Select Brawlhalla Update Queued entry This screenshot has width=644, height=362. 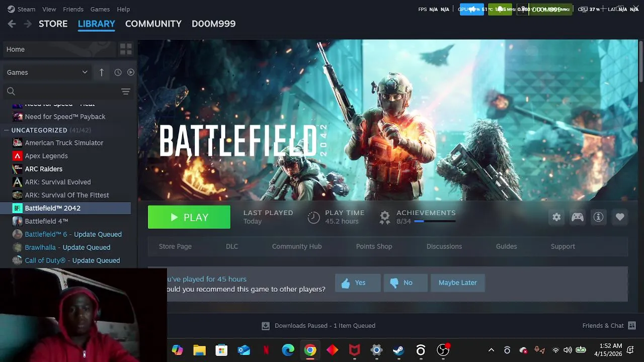[x=67, y=247]
